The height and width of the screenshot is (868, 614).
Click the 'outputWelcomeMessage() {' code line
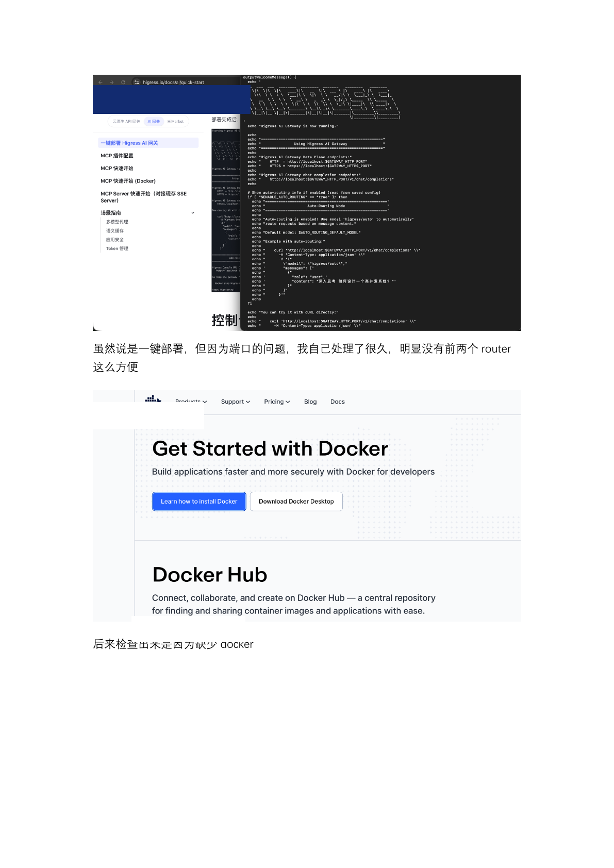click(270, 77)
